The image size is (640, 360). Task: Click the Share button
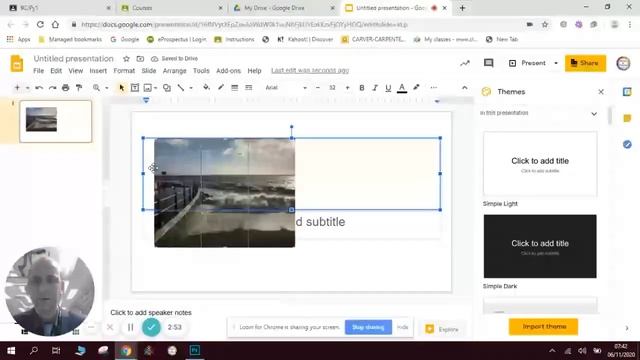click(x=585, y=63)
